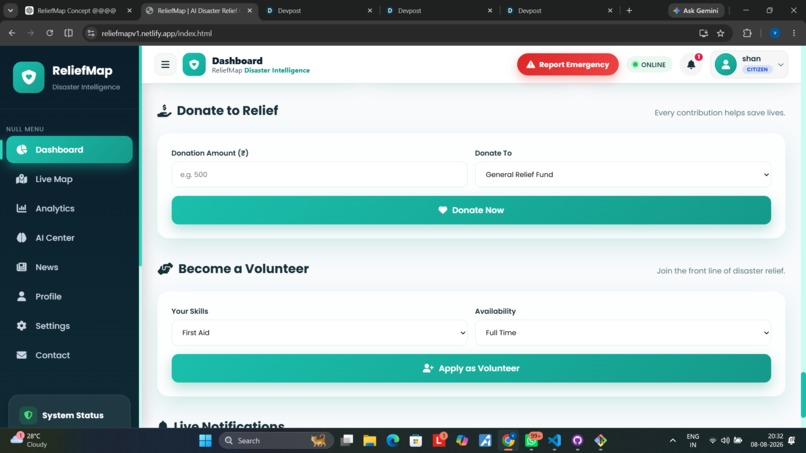The height and width of the screenshot is (453, 806).
Task: Open Microsoft Edge from taskbar
Action: (x=393, y=441)
